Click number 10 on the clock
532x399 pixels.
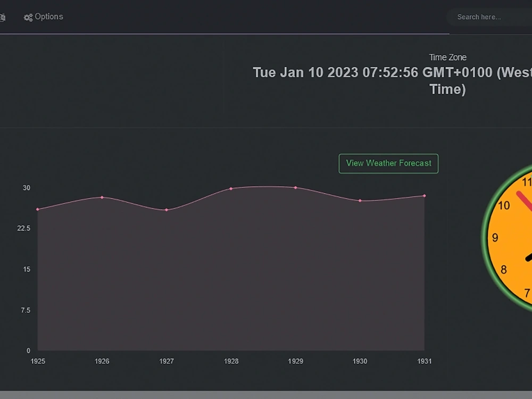(x=504, y=205)
